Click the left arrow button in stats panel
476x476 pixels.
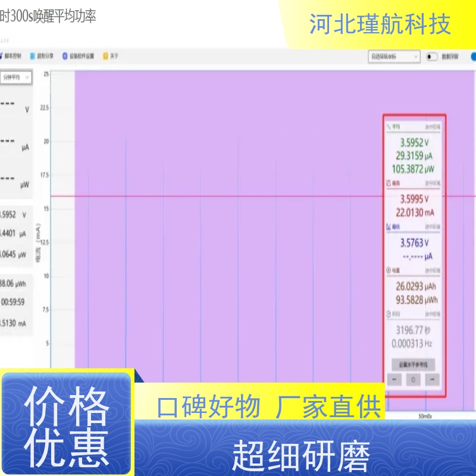[394, 379]
